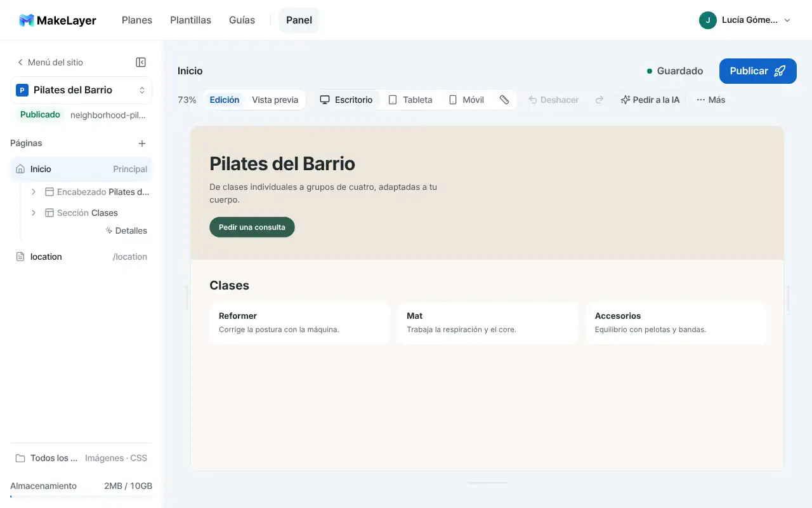Click the link icon in toolbar
This screenshot has width=812, height=508.
coord(504,100)
